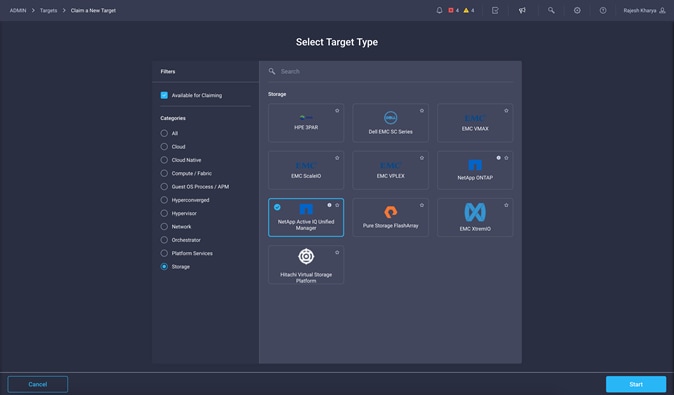Screen dimensions: 674x395
Task: Star the Hitachi Virtual Storage Platform card
Action: [337, 252]
